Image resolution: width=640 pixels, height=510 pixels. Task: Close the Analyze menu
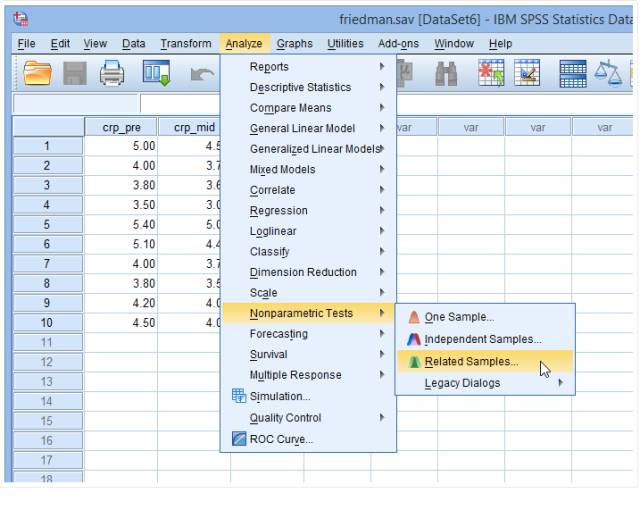point(244,43)
